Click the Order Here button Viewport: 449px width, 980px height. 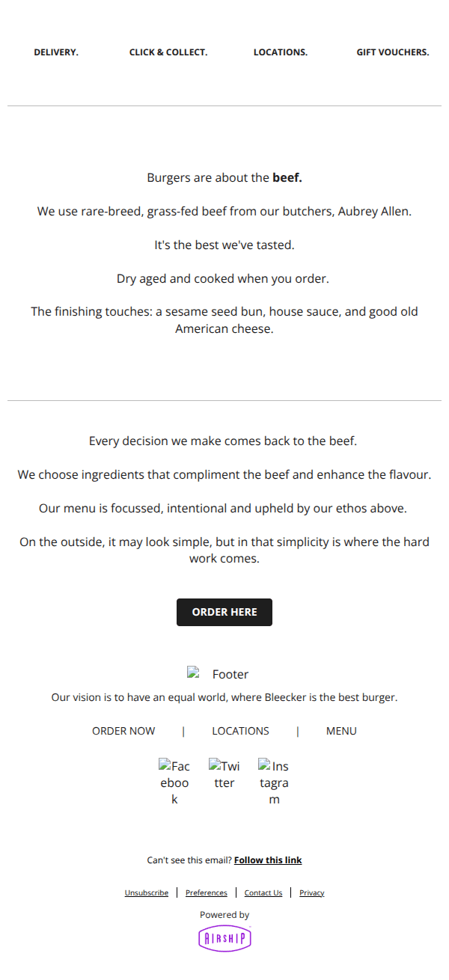tap(224, 612)
